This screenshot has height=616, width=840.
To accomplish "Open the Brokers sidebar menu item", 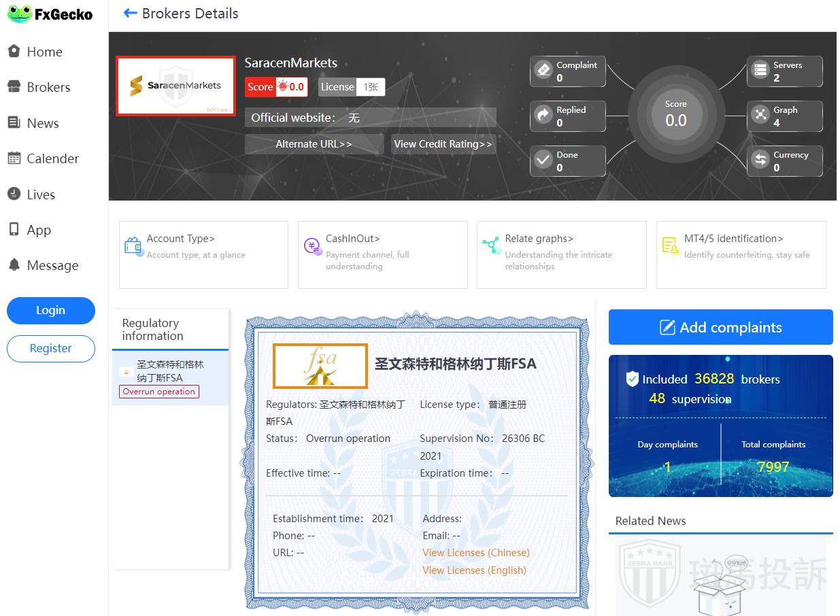I will click(48, 87).
